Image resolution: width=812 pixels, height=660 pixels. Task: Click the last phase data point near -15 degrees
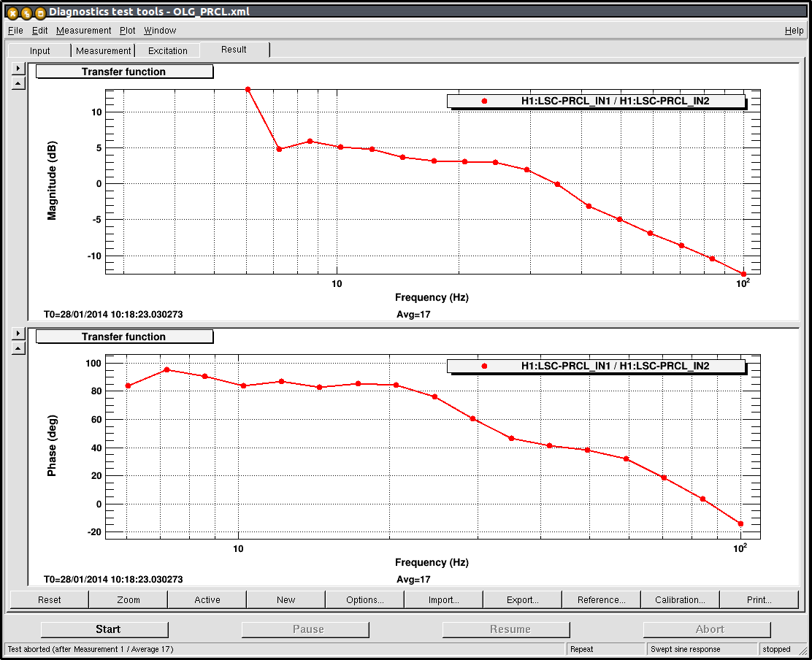click(740, 524)
